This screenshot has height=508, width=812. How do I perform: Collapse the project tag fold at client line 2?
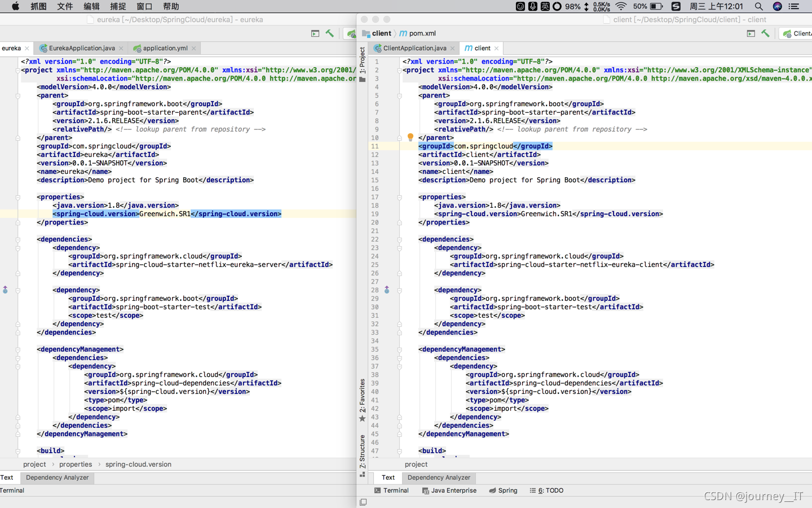pyautogui.click(x=399, y=71)
